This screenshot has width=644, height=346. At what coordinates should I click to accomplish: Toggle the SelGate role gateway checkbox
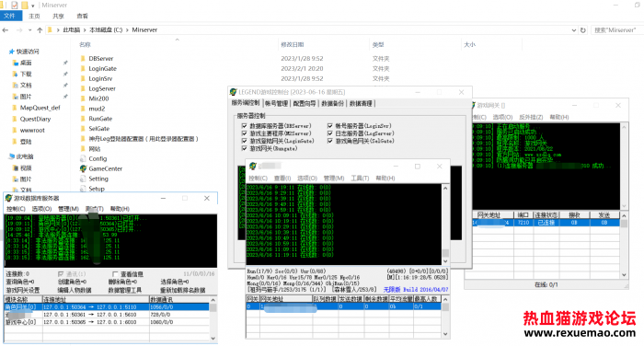tap(329, 141)
